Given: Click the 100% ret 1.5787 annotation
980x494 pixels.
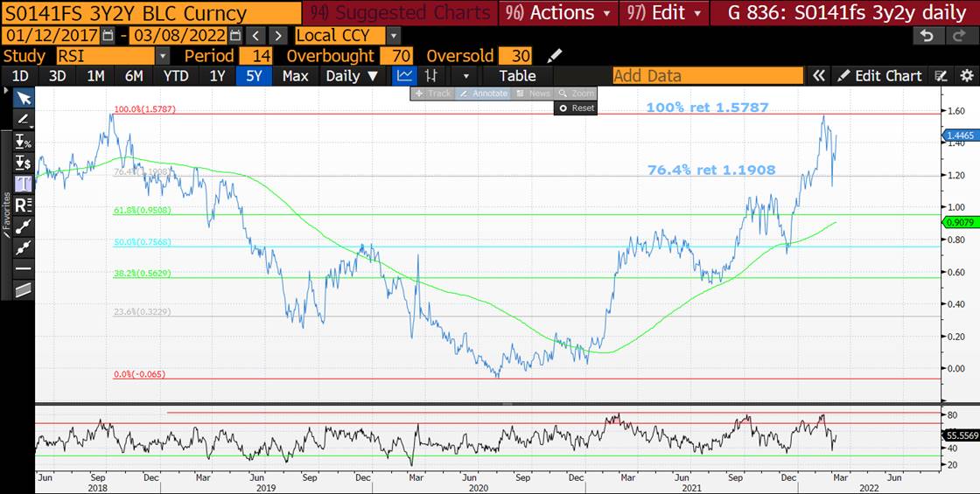Looking at the screenshot, I should [707, 108].
